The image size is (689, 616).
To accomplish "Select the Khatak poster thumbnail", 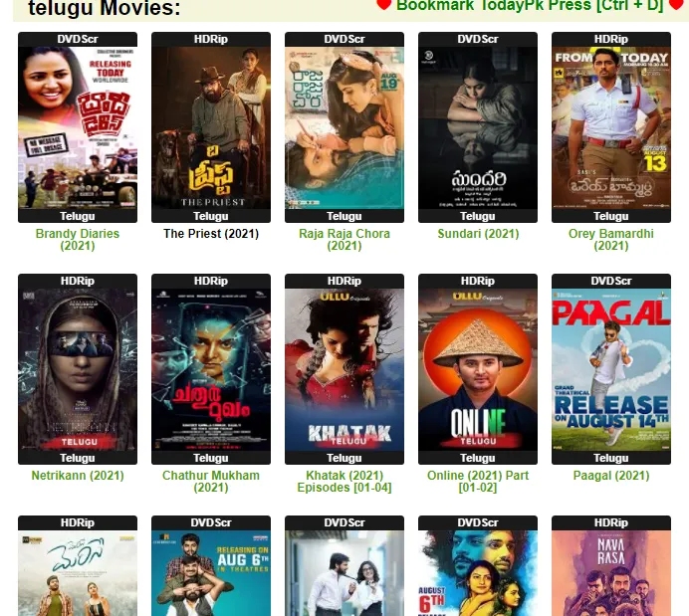I will point(344,369).
